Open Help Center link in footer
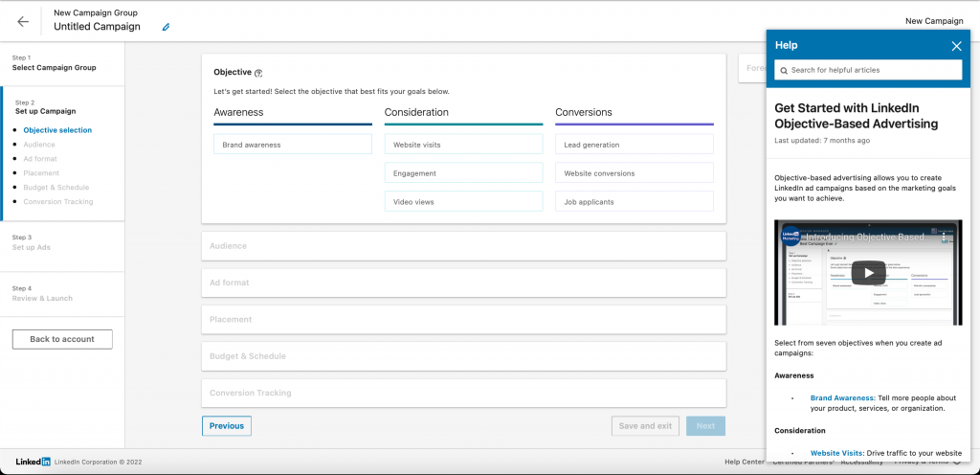This screenshot has width=980, height=475. pos(745,462)
